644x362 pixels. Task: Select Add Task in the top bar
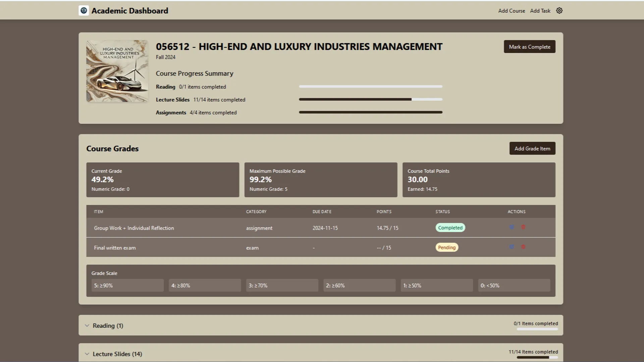pyautogui.click(x=540, y=10)
